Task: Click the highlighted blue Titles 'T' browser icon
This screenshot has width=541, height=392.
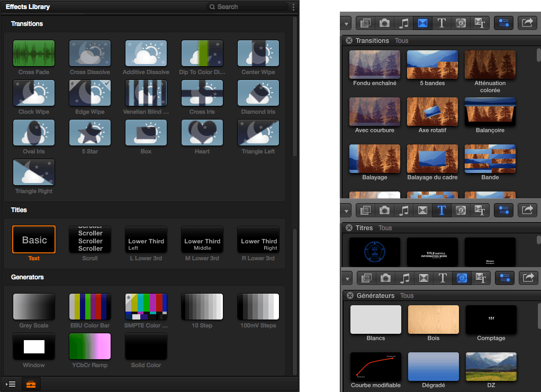Action: click(x=441, y=210)
